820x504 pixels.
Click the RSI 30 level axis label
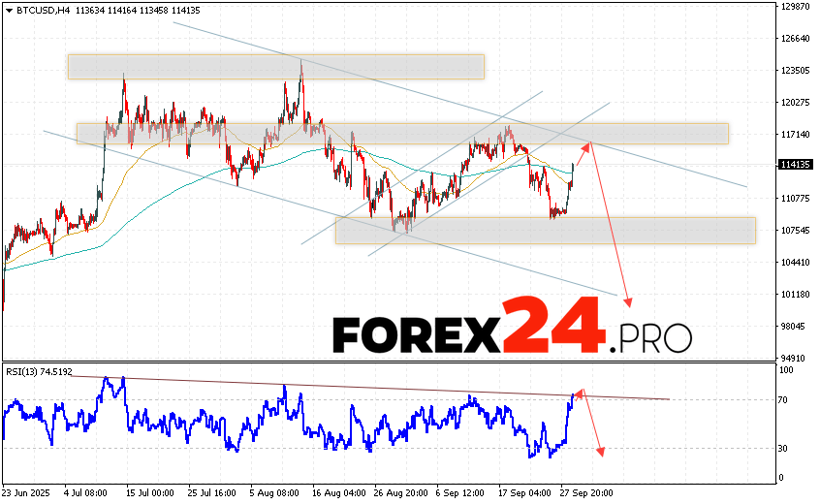coord(783,448)
